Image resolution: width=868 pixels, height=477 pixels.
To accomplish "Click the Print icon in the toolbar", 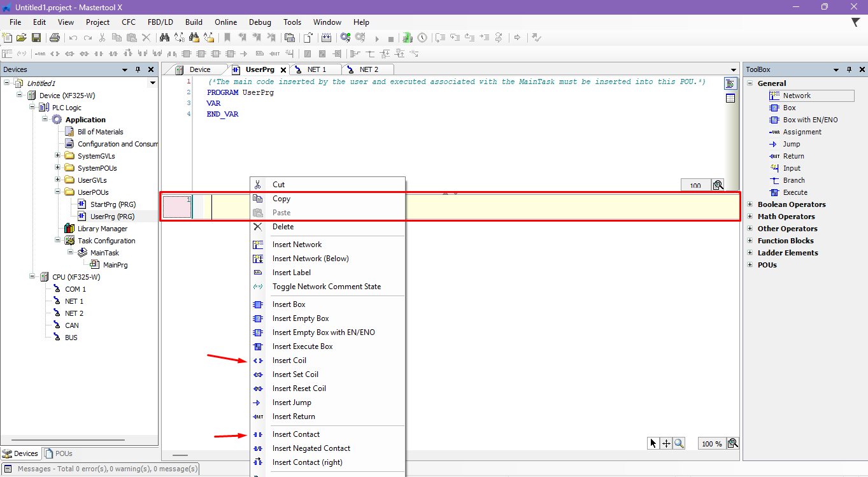I will coord(55,38).
